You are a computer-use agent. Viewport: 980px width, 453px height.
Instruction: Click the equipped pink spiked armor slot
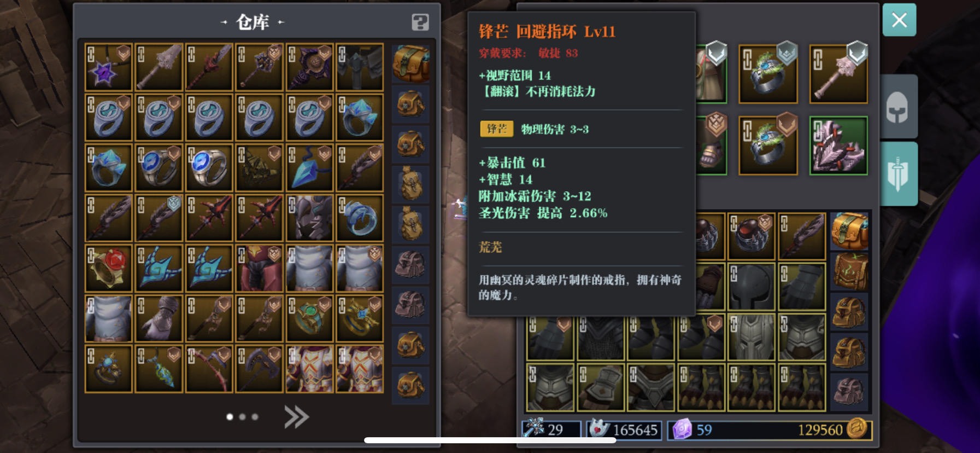click(838, 146)
